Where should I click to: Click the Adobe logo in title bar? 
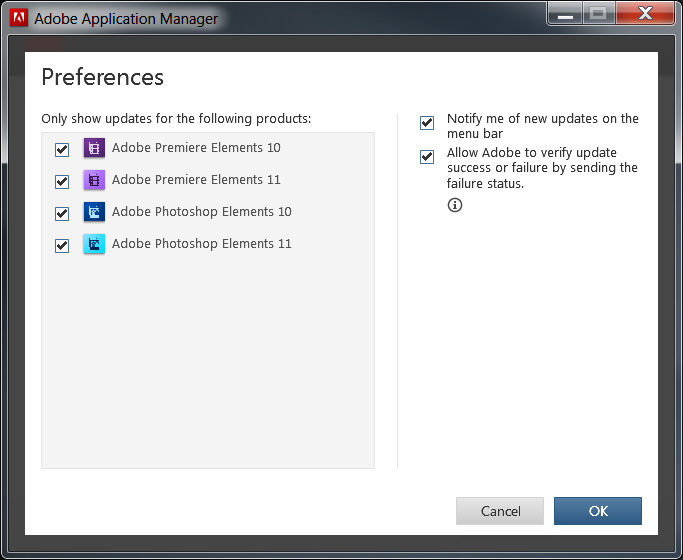coord(19,18)
